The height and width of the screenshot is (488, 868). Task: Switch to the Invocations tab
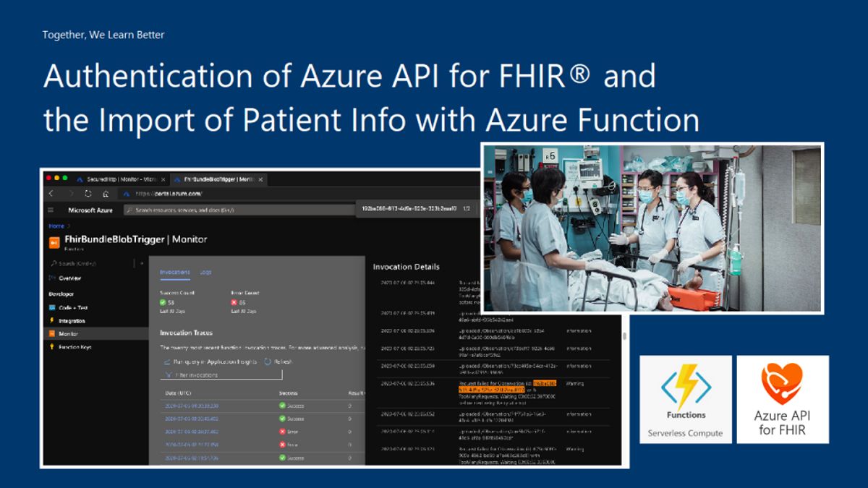(x=174, y=272)
